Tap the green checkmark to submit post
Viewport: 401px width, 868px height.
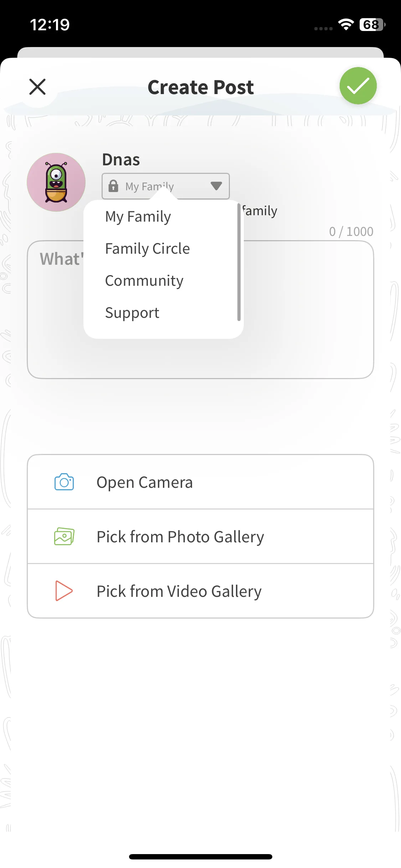coord(358,86)
